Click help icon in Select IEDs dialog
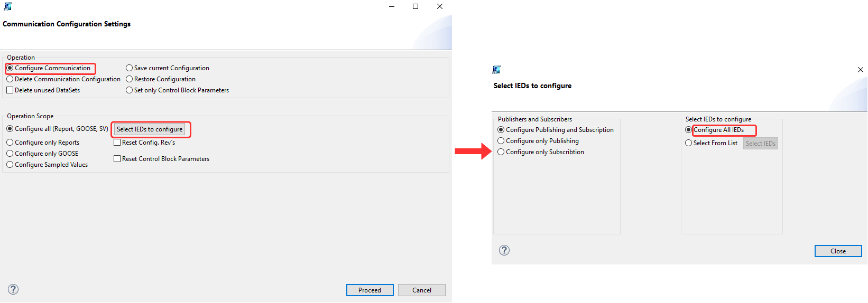The image size is (868, 303). click(504, 250)
